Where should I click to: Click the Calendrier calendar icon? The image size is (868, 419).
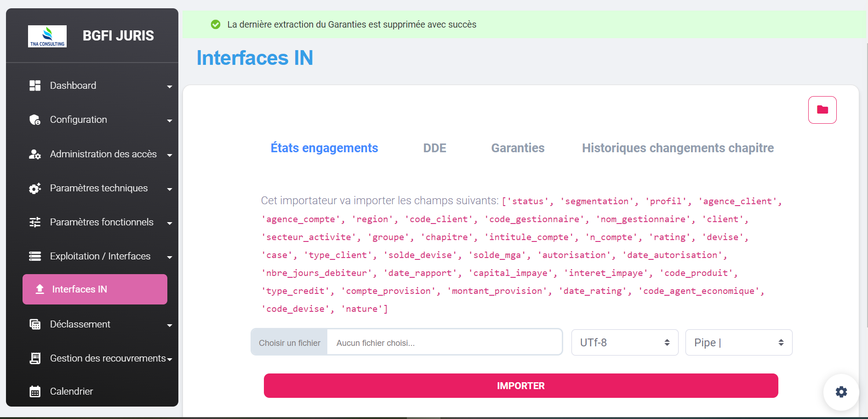pyautogui.click(x=35, y=391)
